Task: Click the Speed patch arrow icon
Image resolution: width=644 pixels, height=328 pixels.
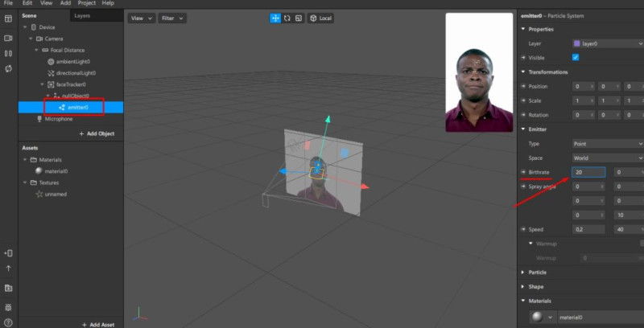Action: click(524, 229)
